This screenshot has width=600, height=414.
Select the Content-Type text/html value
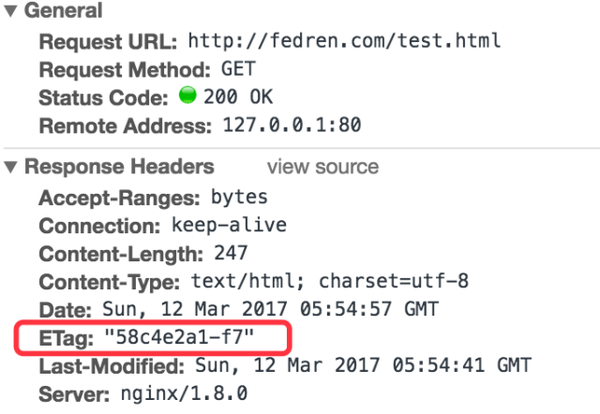(329, 281)
